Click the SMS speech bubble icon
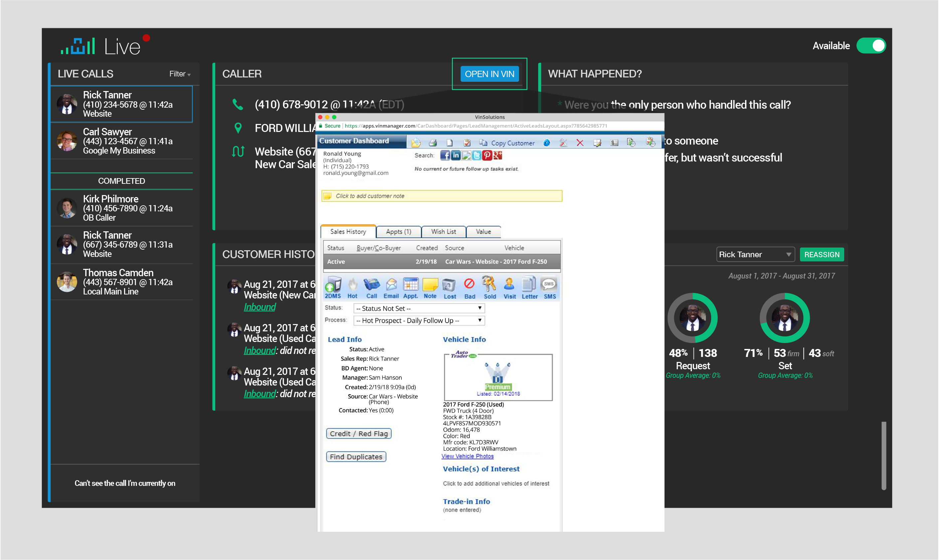This screenshot has height=560, width=939. click(x=549, y=287)
